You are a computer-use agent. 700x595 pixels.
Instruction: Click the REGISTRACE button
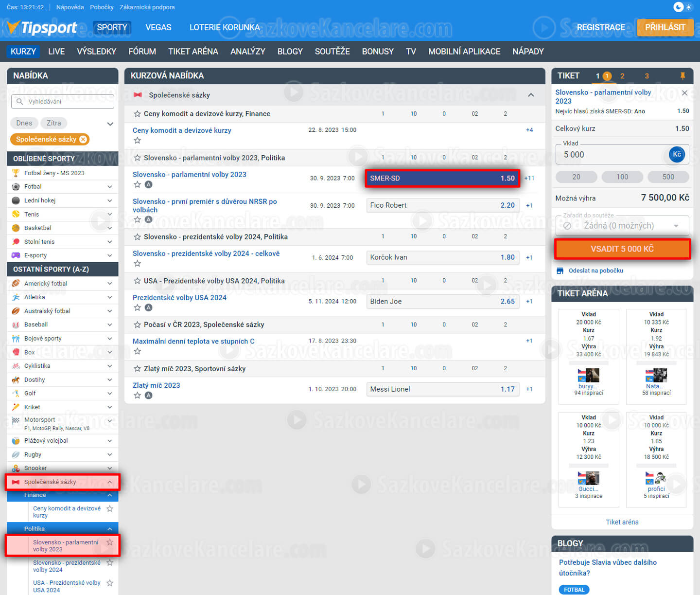pos(601,27)
